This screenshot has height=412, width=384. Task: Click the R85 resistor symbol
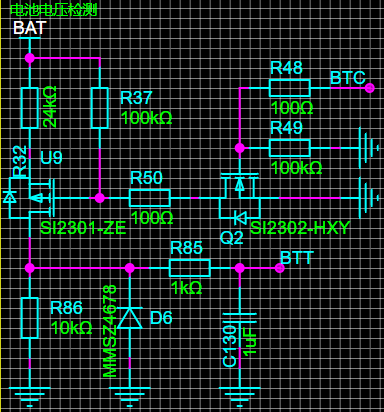point(190,268)
